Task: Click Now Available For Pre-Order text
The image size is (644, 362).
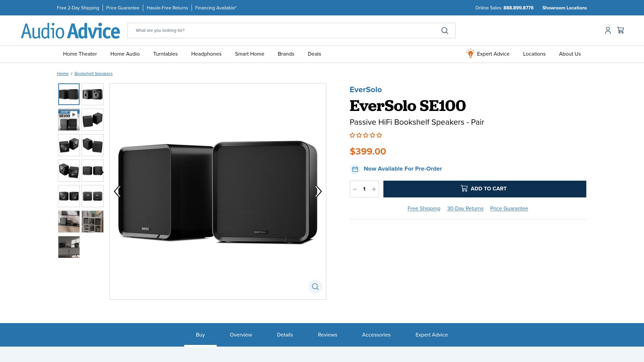Action: click(x=403, y=169)
